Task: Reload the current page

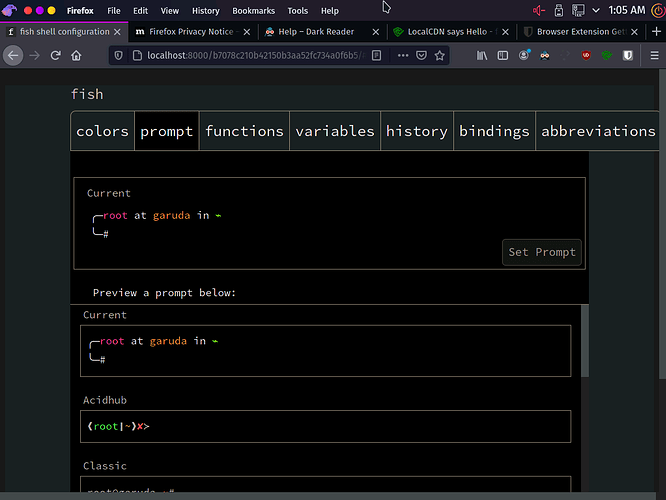Action: tap(56, 55)
